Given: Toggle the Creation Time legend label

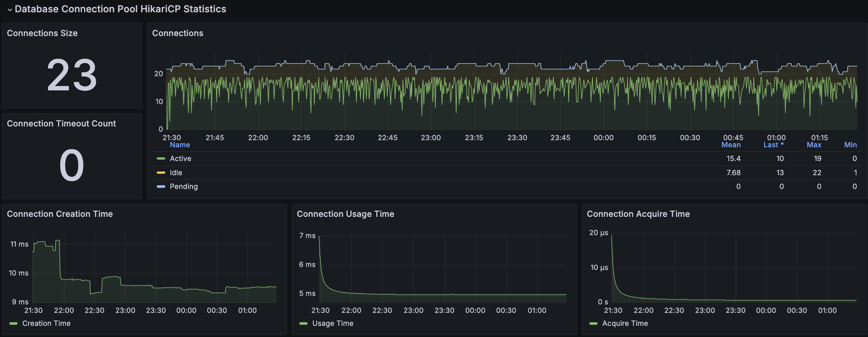Looking at the screenshot, I should click(46, 323).
